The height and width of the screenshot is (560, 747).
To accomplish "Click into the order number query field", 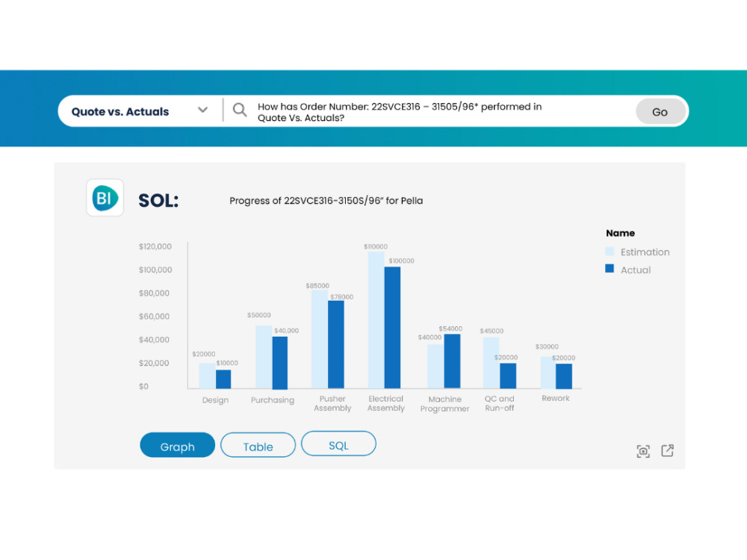I will tap(399, 113).
